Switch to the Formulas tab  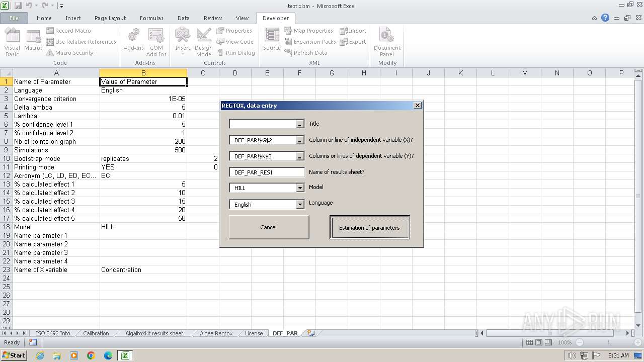tap(151, 18)
